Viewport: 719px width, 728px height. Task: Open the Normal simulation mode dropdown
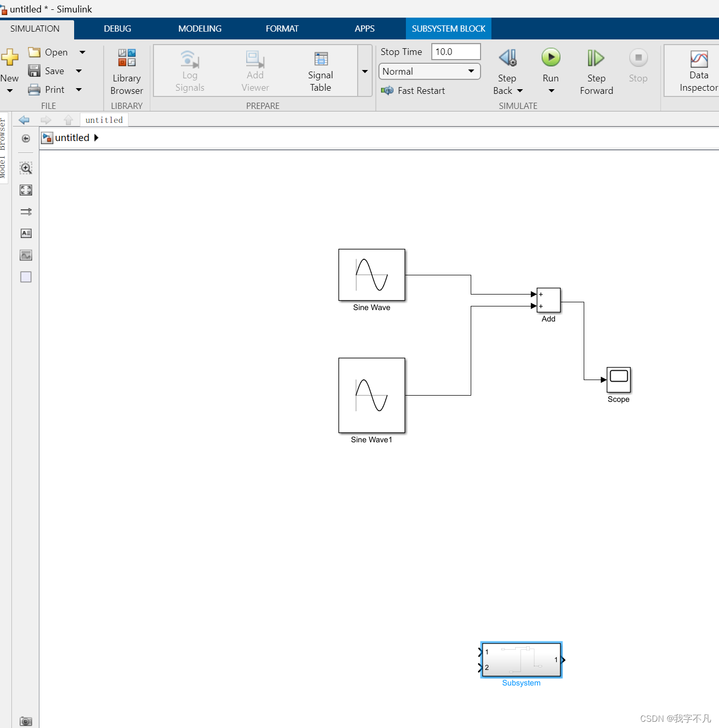[x=430, y=72]
